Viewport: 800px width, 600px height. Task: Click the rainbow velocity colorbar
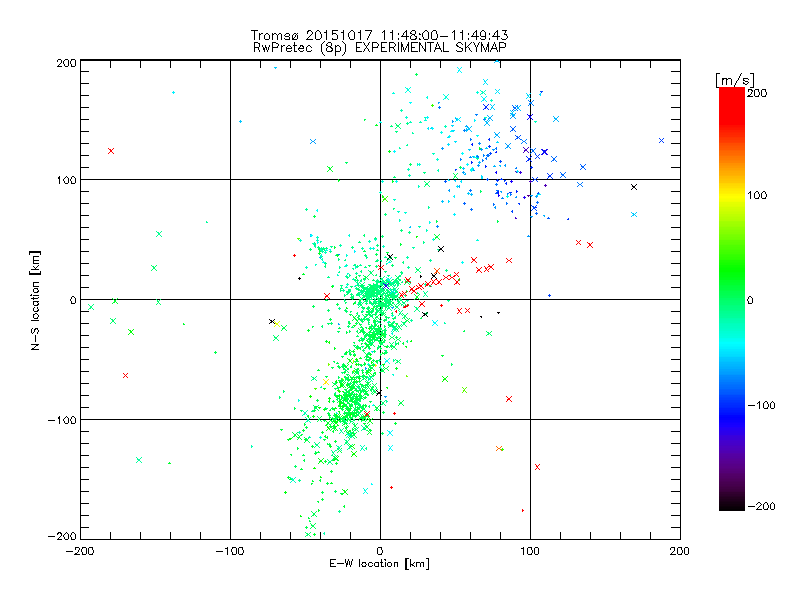coord(732,299)
